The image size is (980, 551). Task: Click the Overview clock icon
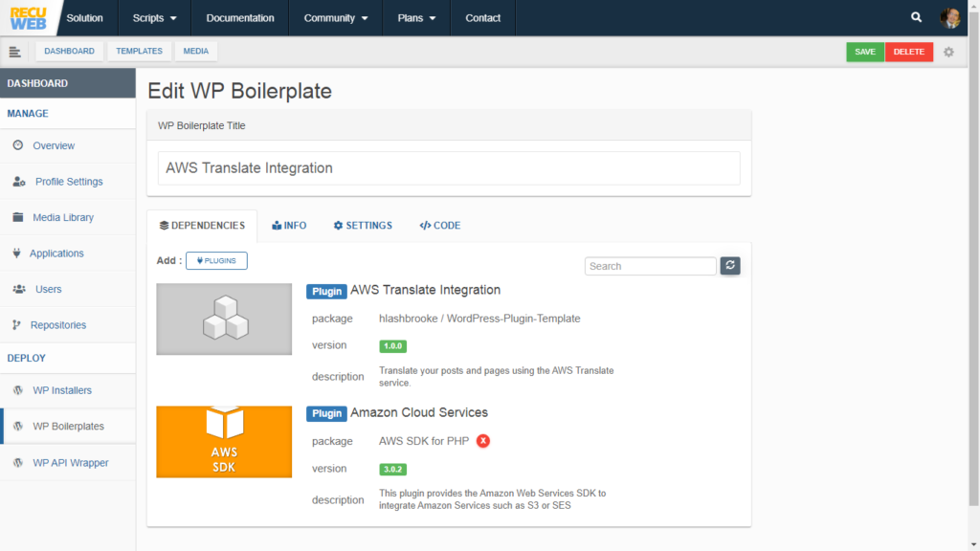[x=18, y=145]
